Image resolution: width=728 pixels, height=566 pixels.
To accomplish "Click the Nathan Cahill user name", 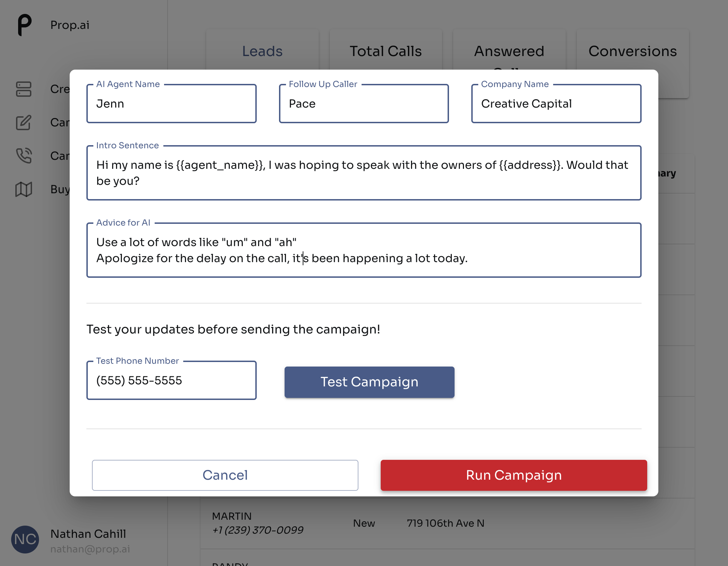I will 88,534.
